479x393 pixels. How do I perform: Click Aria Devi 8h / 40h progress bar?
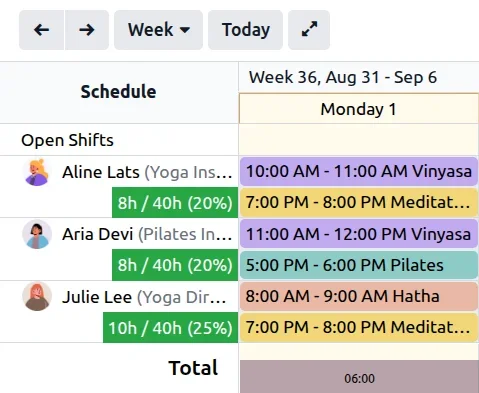[x=175, y=265]
